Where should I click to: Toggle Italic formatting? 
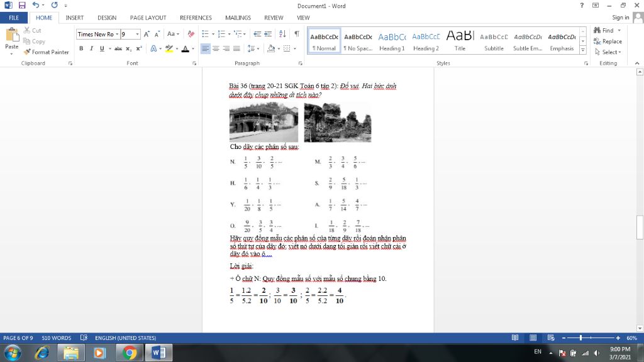point(91,48)
